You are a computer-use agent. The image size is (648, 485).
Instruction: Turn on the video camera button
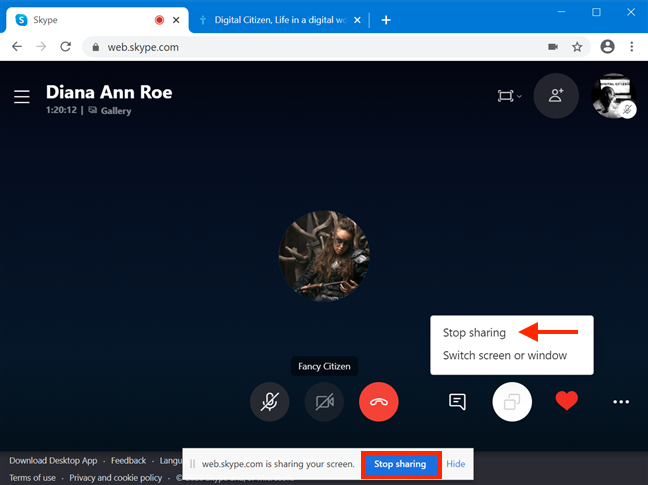click(x=324, y=402)
